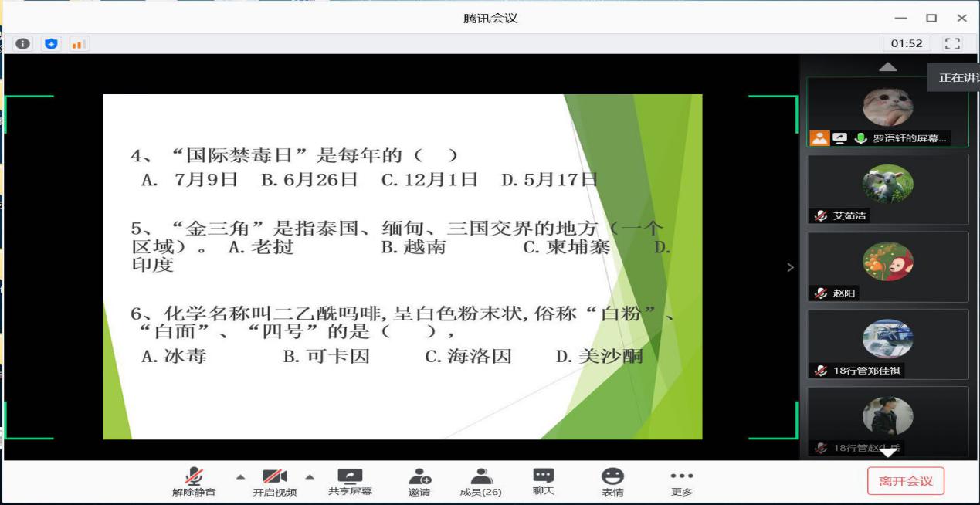This screenshot has height=505, width=980.
Task: Collapse participant sidebar with chevron arrow
Action: [x=789, y=267]
